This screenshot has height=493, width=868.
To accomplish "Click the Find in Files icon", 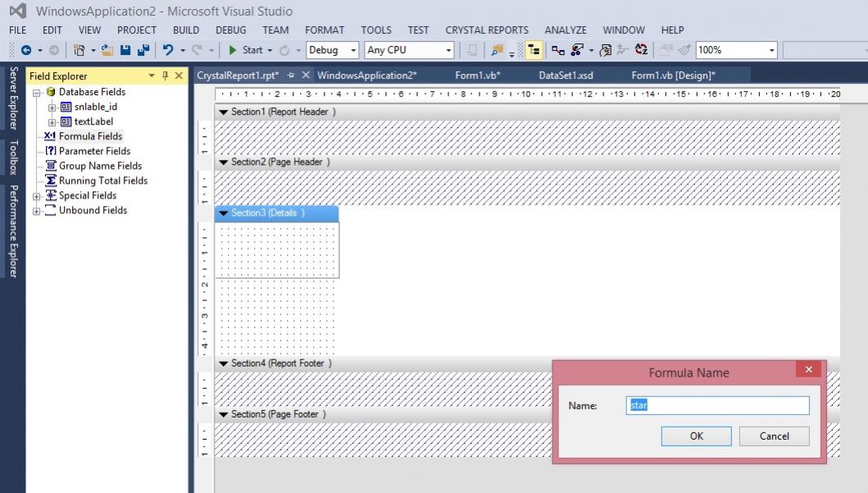I will [x=497, y=50].
